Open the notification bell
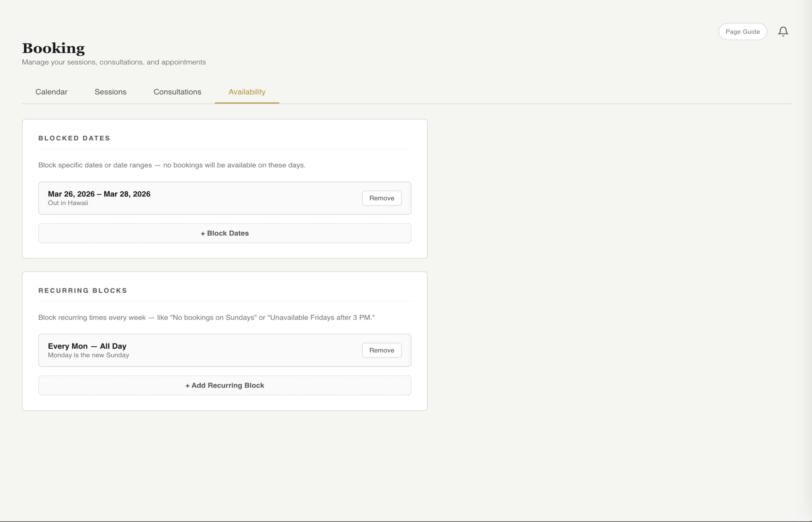 coord(783,31)
